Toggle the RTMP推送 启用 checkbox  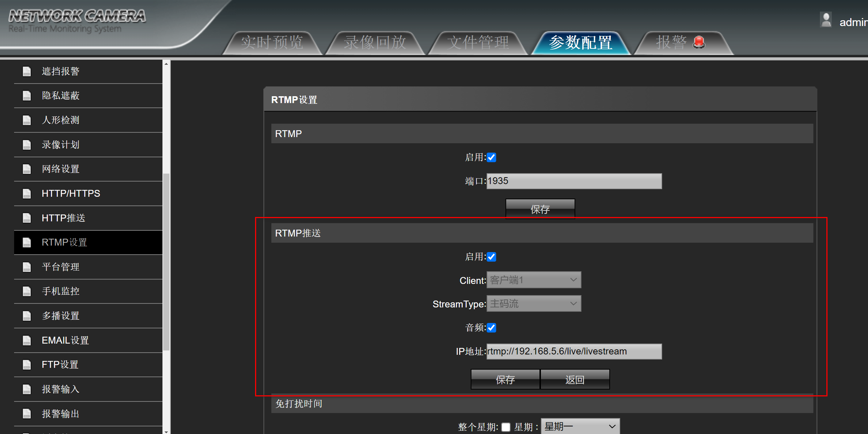click(x=491, y=257)
